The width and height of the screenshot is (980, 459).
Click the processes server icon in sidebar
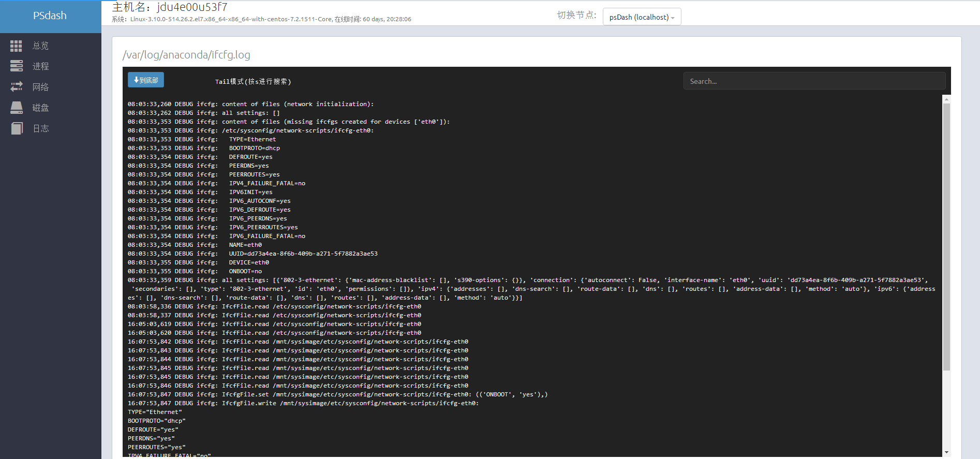tap(17, 66)
